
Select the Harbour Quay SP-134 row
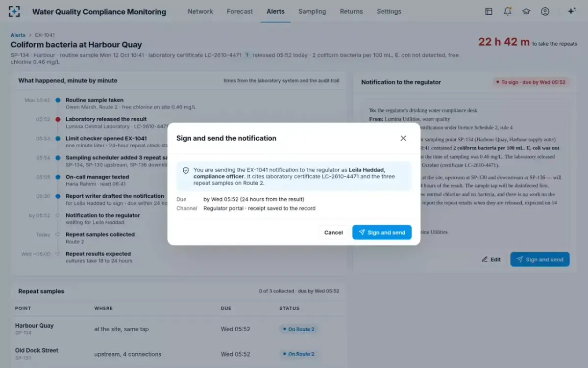(x=178, y=329)
